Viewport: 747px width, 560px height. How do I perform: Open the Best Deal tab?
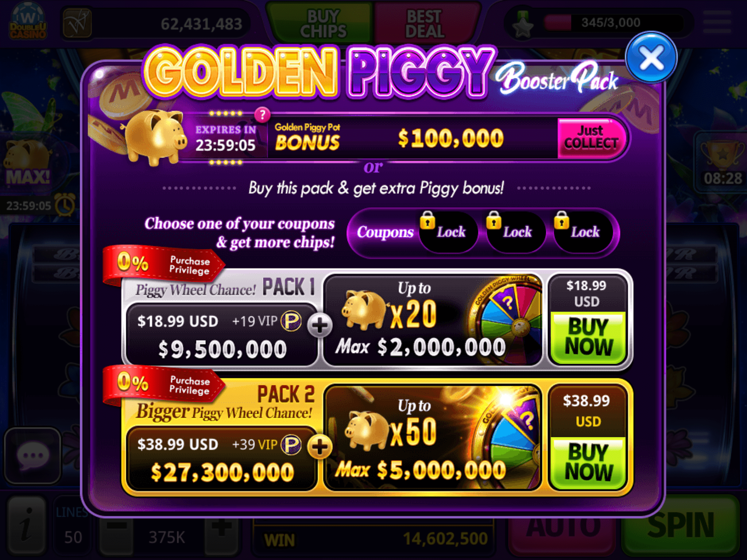425,23
